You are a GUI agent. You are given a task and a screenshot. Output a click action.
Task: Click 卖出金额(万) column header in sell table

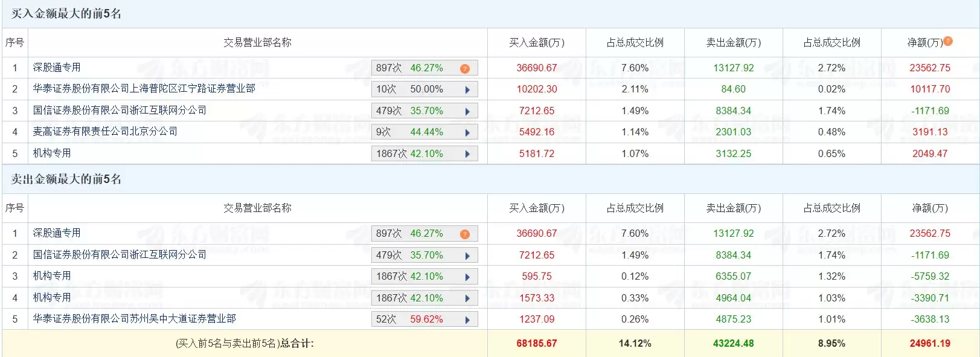(x=733, y=208)
